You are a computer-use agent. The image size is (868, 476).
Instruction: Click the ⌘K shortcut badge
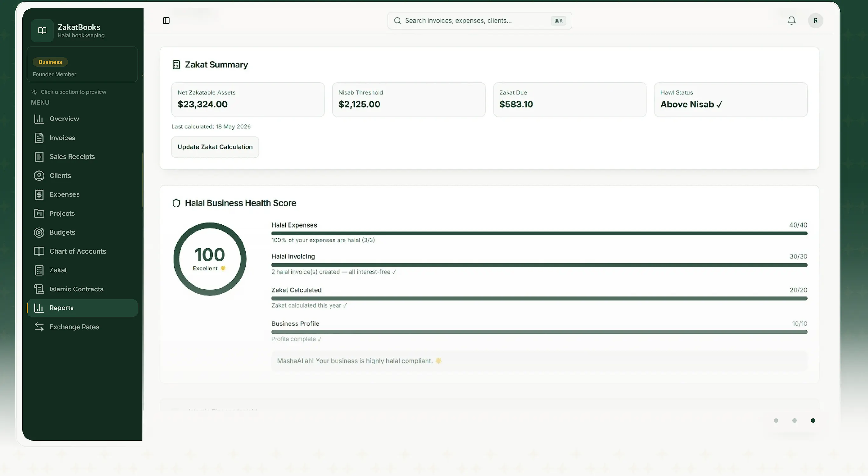(558, 21)
